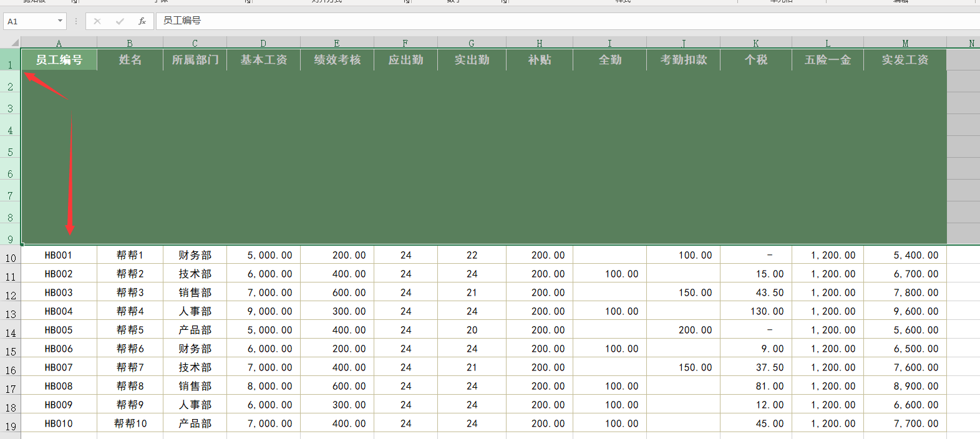
Task: Select row 10 header
Action: click(x=11, y=258)
